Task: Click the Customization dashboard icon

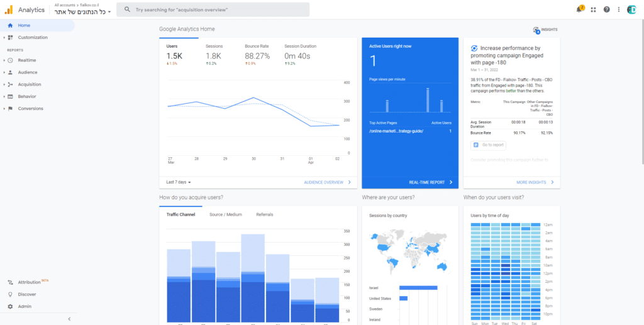Action: click(10, 37)
